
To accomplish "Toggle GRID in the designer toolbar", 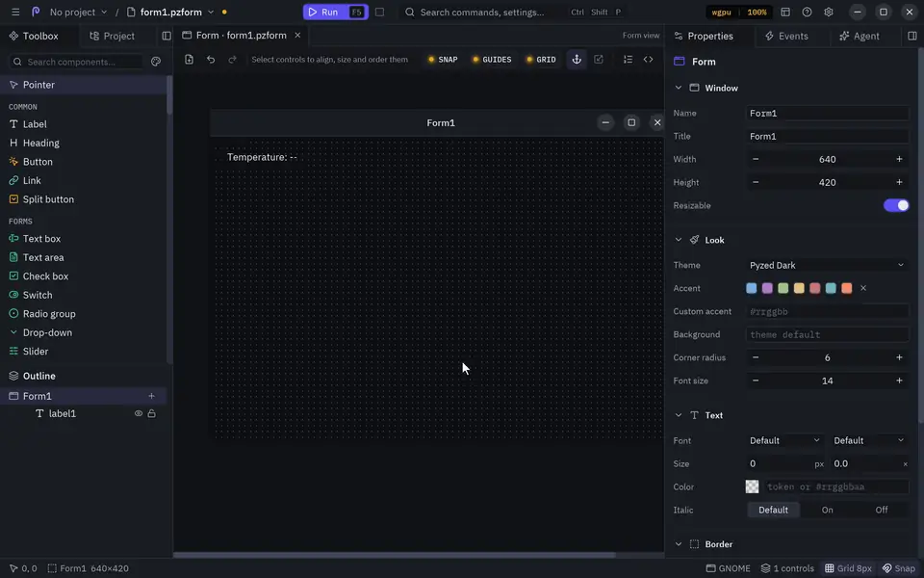I will (x=541, y=60).
